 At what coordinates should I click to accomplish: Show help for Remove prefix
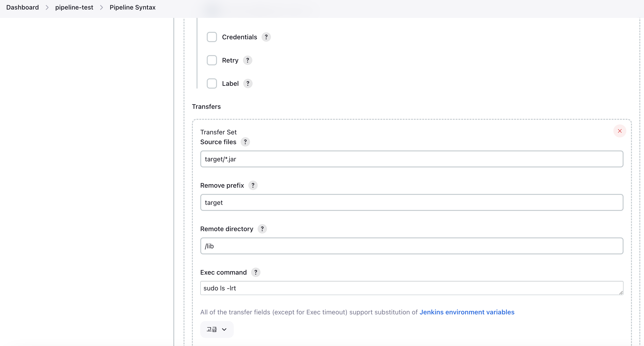tap(253, 185)
